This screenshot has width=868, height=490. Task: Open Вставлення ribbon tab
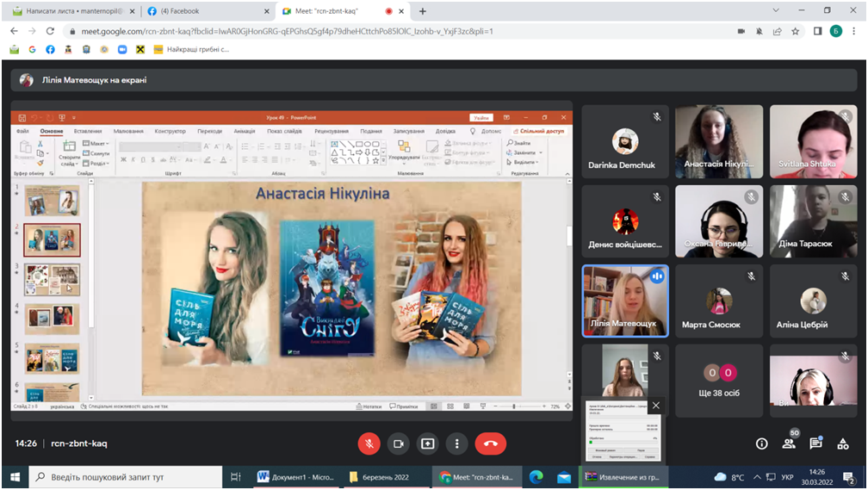tap(88, 131)
